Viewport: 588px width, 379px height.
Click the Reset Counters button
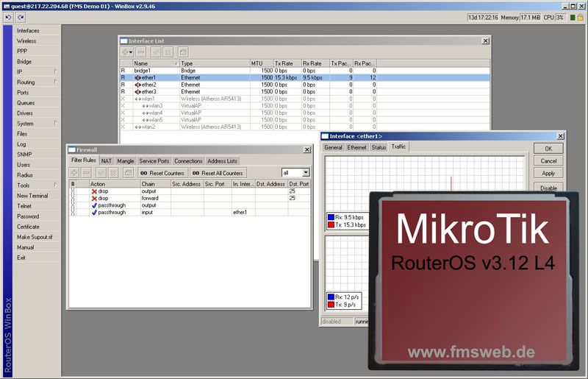pos(162,173)
